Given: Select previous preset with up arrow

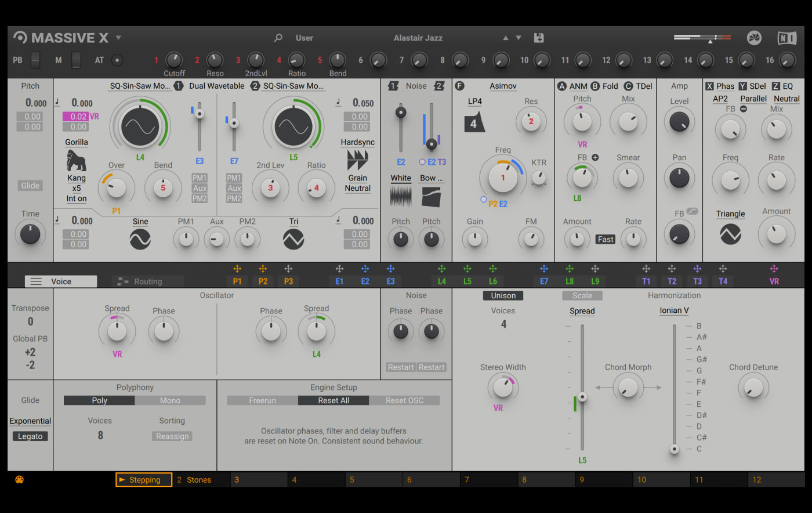Looking at the screenshot, I should click(506, 38).
